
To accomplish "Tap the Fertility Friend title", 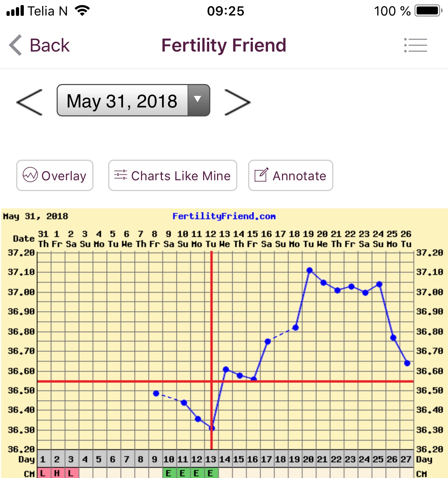I will tap(224, 45).
